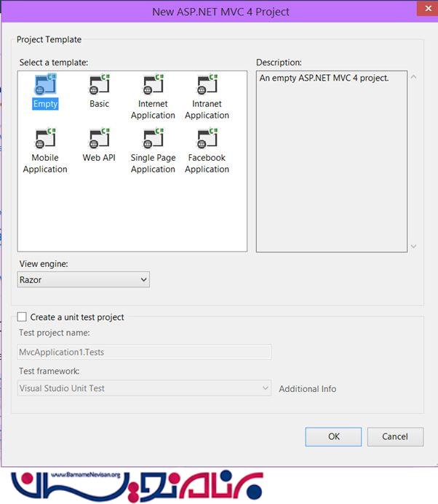Select the Web API template icon
The width and height of the screenshot is (438, 504).
[x=100, y=138]
